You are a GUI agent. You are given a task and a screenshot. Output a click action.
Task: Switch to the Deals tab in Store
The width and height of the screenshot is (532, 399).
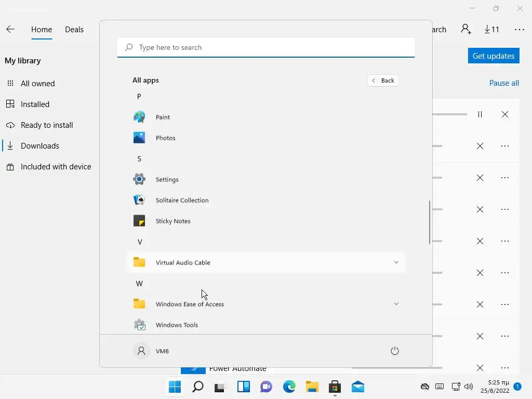(74, 30)
